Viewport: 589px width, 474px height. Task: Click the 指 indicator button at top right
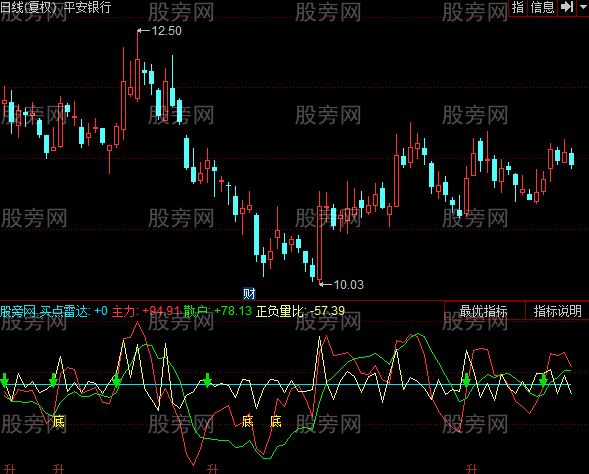(x=518, y=7)
